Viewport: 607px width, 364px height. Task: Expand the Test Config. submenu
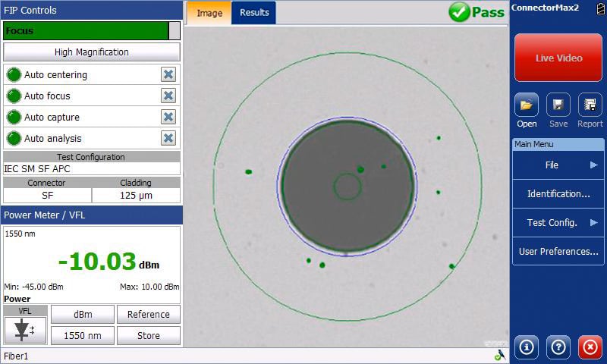pos(558,222)
